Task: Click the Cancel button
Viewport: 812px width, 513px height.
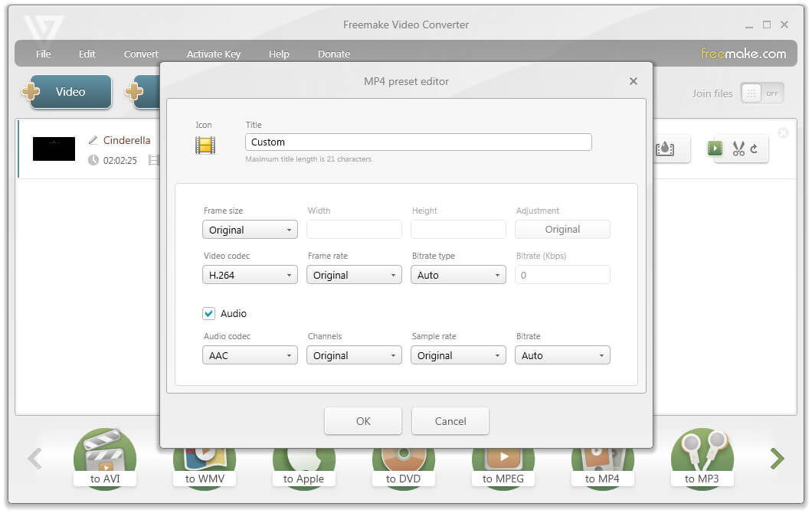Action: [x=450, y=421]
